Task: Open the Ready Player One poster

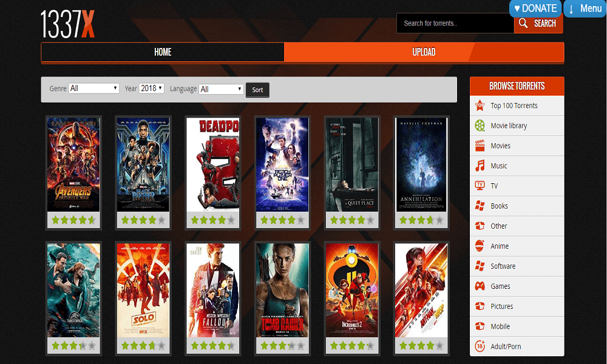Action: click(x=282, y=165)
